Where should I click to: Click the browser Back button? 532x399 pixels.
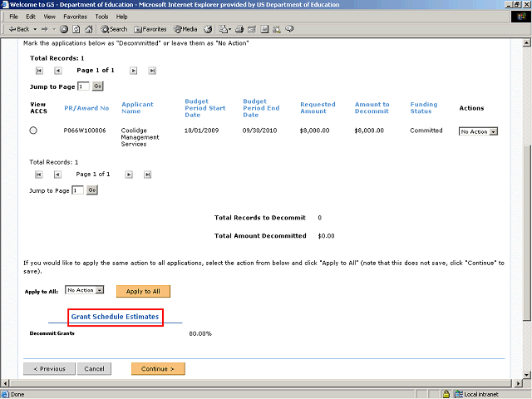[x=17, y=29]
